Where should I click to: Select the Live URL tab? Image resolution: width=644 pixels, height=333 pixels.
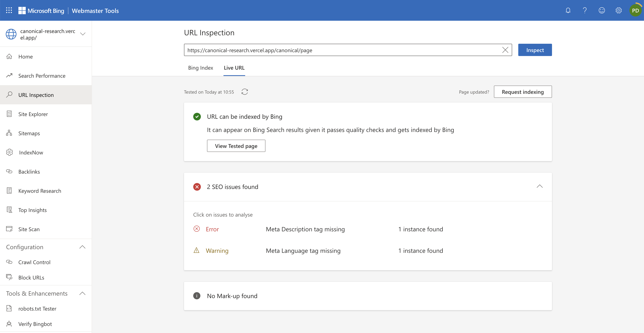click(x=234, y=68)
